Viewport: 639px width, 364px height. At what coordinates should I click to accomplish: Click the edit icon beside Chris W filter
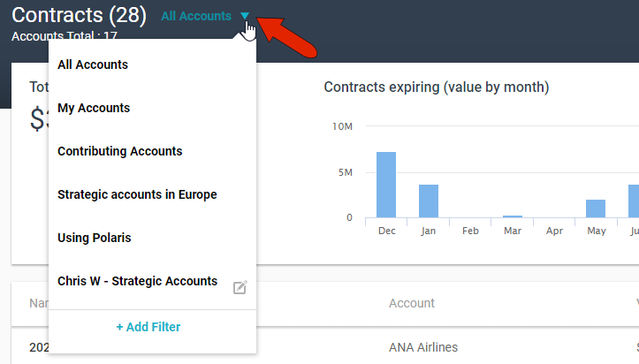240,287
